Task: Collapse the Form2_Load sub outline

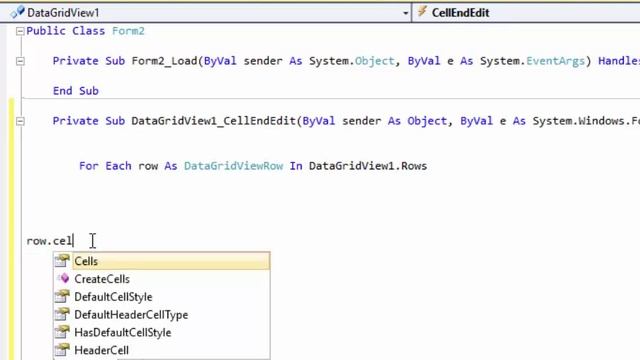Action: [x=20, y=61]
